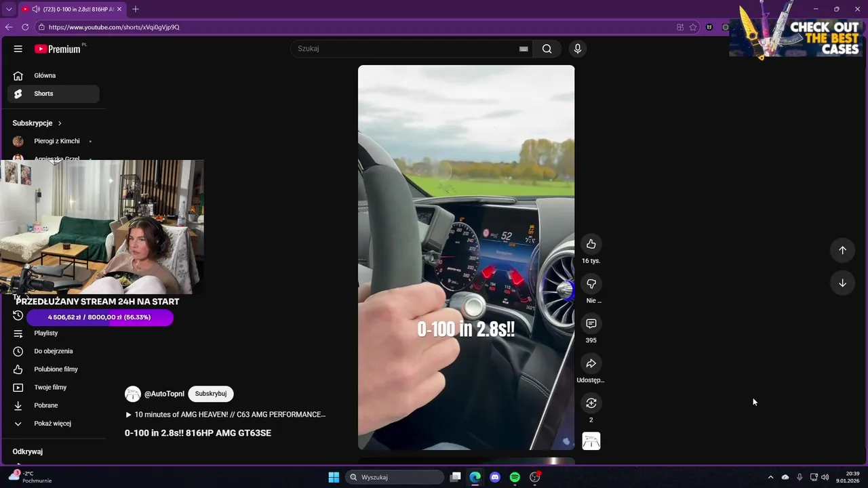Reload the page with refresh button
The image size is (868, 488).
tap(25, 27)
